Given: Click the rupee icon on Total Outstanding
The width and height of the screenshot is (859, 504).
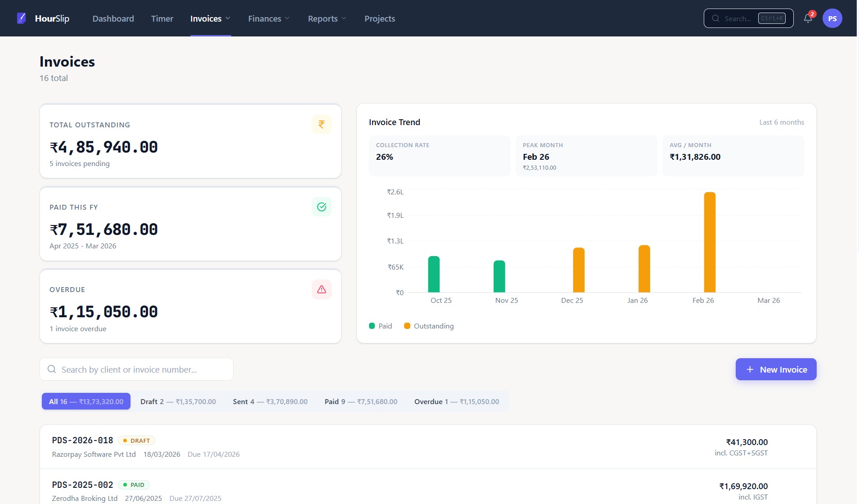Looking at the screenshot, I should [x=321, y=125].
